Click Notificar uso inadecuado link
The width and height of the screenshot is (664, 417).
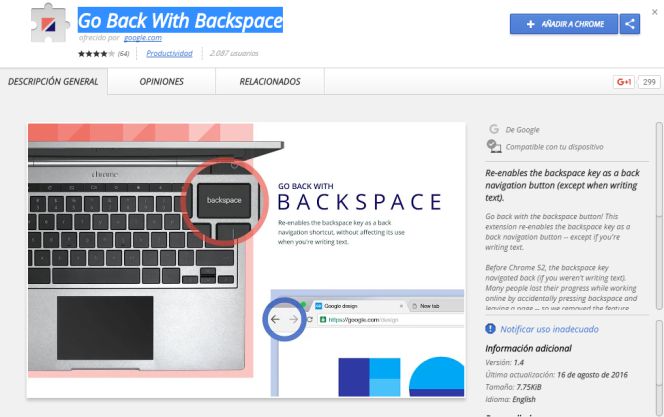(x=549, y=329)
